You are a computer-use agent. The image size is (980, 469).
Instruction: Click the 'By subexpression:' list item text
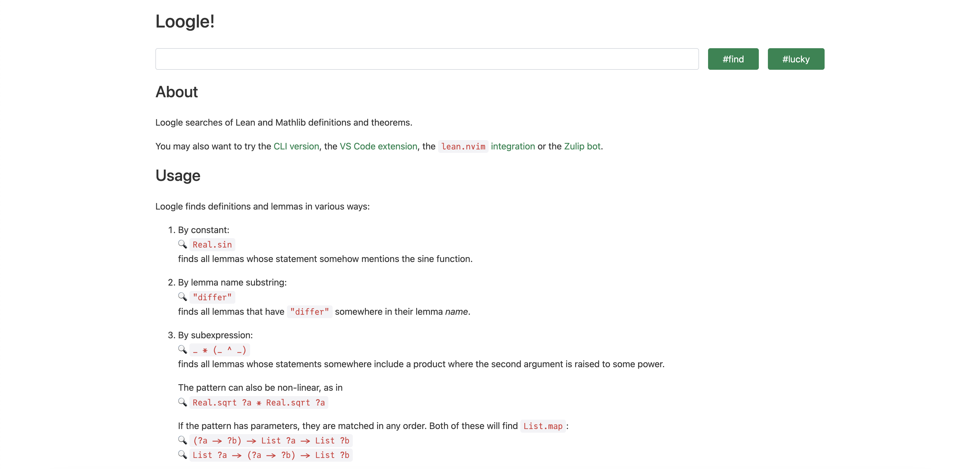pyautogui.click(x=215, y=335)
